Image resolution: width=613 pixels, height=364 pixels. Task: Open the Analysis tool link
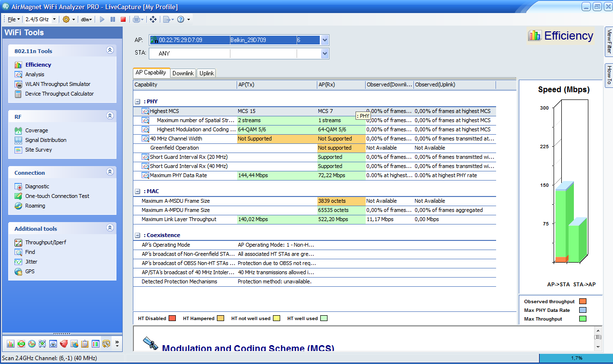pos(35,74)
